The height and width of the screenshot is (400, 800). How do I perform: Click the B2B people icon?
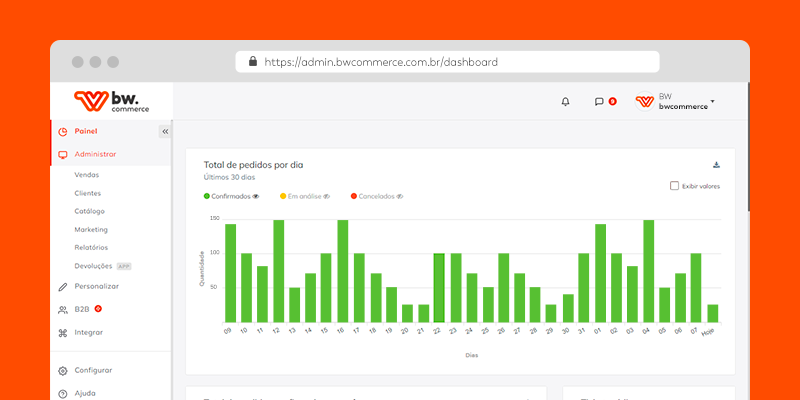coord(62,309)
